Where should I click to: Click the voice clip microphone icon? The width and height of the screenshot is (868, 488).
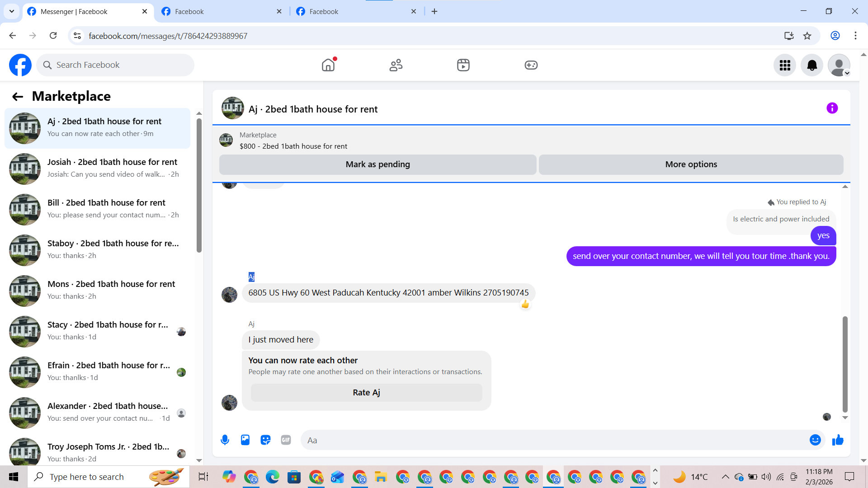(x=225, y=440)
